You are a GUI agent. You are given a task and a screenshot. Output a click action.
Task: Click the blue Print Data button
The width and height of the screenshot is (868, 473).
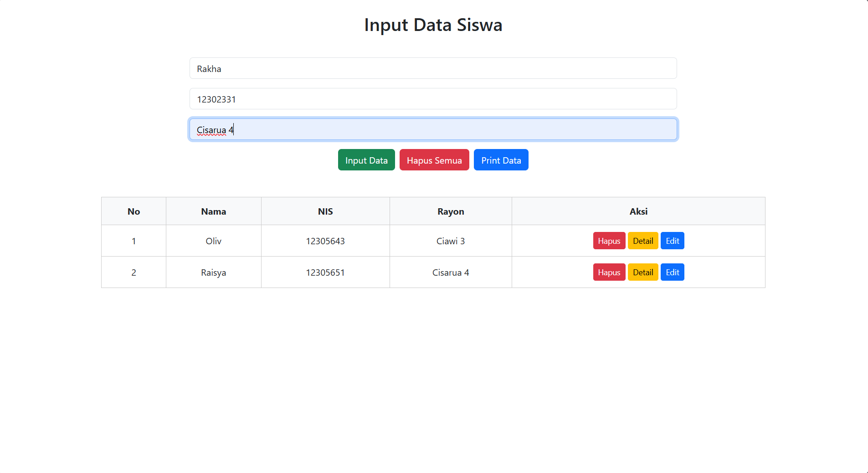pyautogui.click(x=501, y=160)
